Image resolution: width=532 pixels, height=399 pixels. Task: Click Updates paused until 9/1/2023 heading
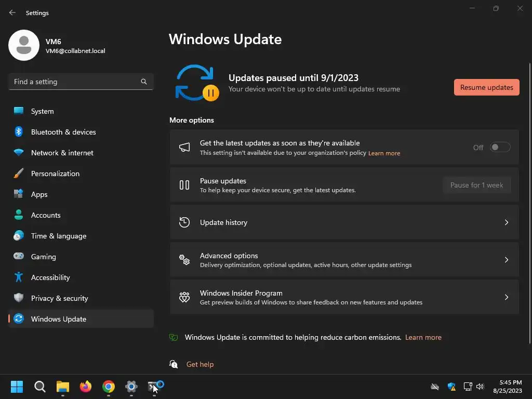[294, 78]
